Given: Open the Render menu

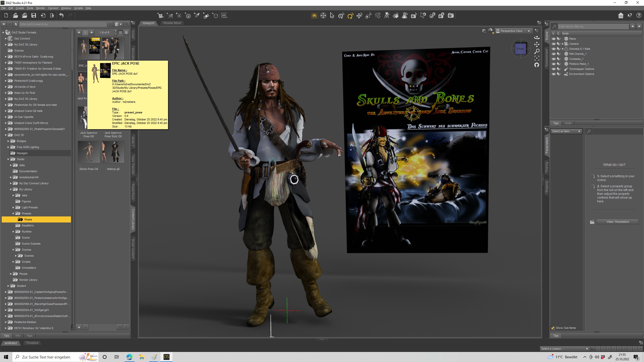Looking at the screenshot, I should click(x=41, y=8).
